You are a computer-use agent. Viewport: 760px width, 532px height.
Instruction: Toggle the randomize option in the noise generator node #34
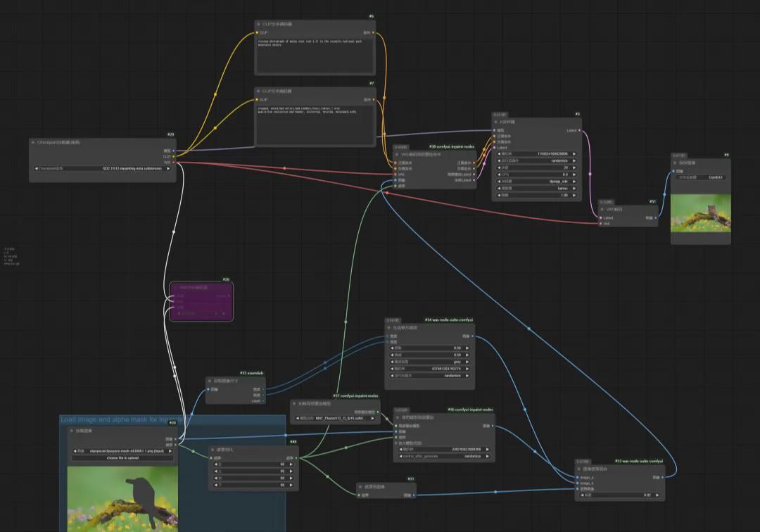pos(429,376)
